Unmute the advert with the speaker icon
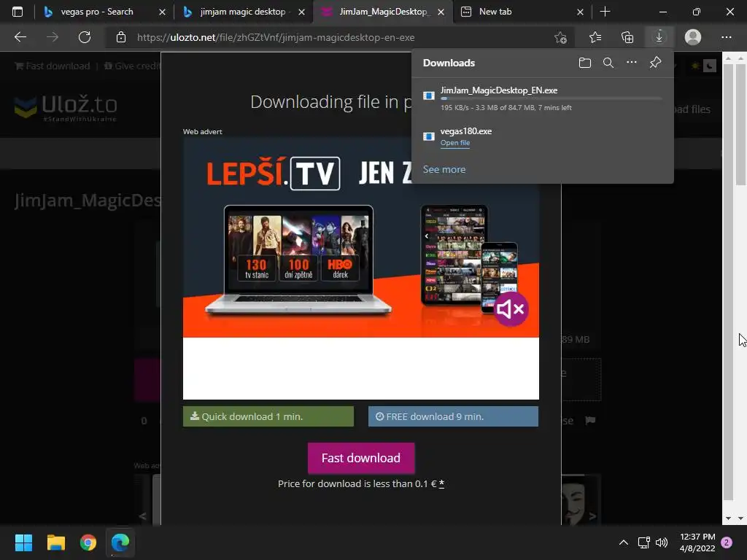The image size is (747, 560). coord(511,309)
